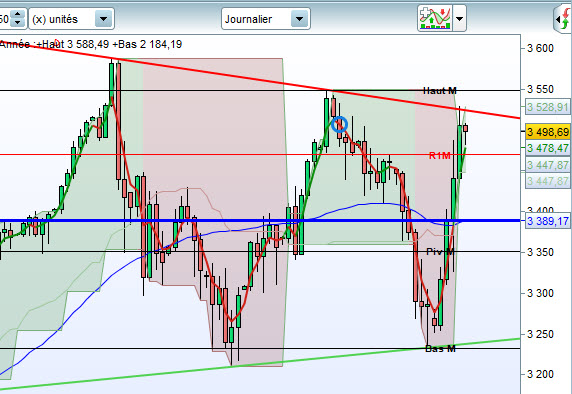Expand the arrow beside the indicator icon

[459, 18]
